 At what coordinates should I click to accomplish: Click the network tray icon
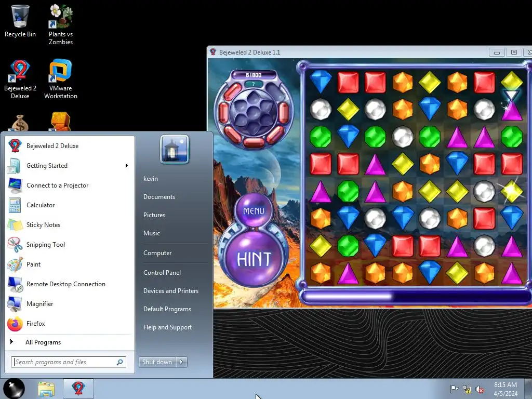tap(467, 390)
